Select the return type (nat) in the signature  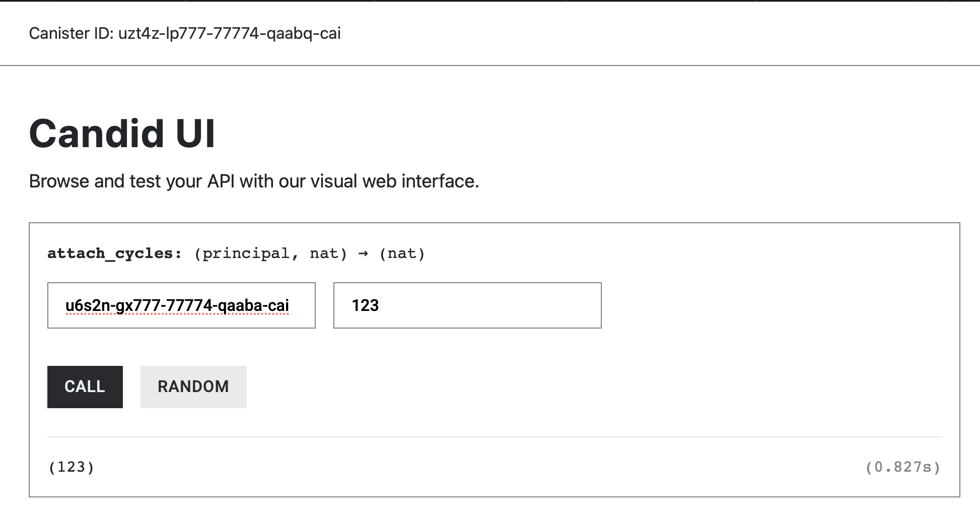pyautogui.click(x=402, y=253)
